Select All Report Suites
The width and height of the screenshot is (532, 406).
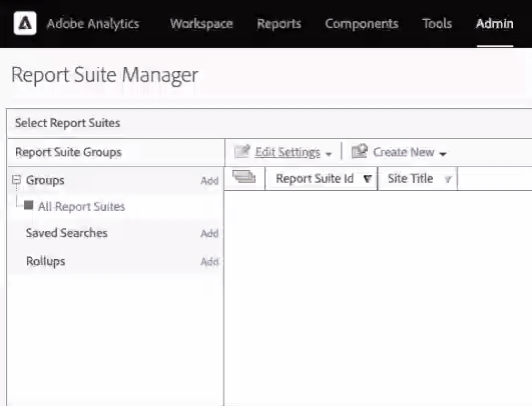81,206
